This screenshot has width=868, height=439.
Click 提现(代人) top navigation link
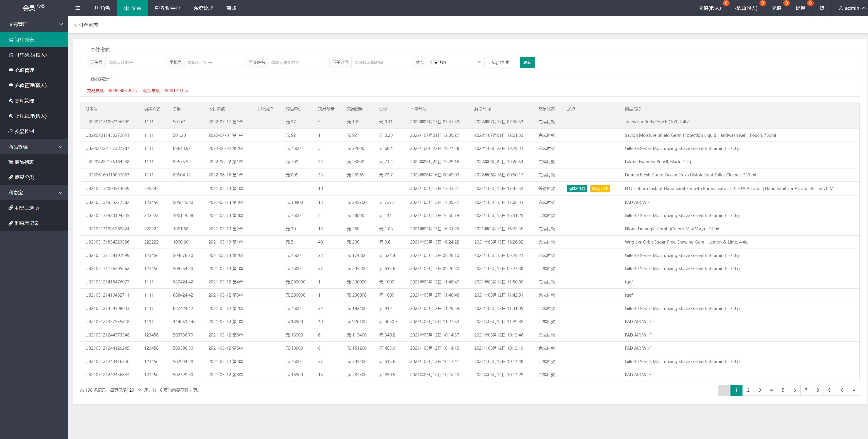pos(745,8)
